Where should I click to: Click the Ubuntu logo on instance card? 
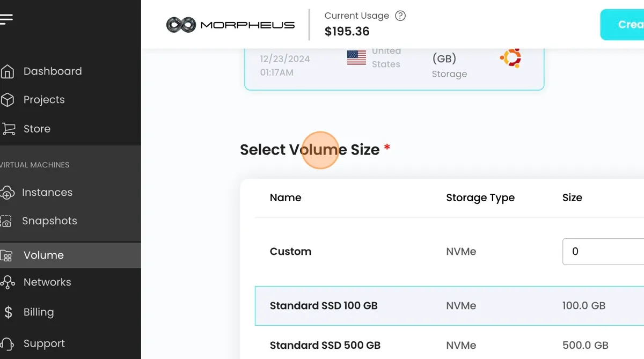[510, 58]
